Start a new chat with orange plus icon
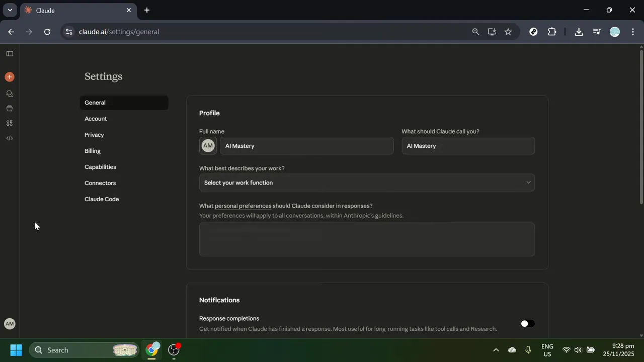644x362 pixels. pos(10,77)
